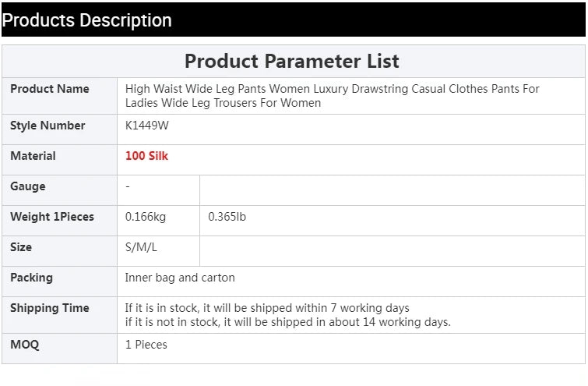Screen dimensions: 588x386
Task: Click the 7 working days shipping line
Action: tap(267, 308)
